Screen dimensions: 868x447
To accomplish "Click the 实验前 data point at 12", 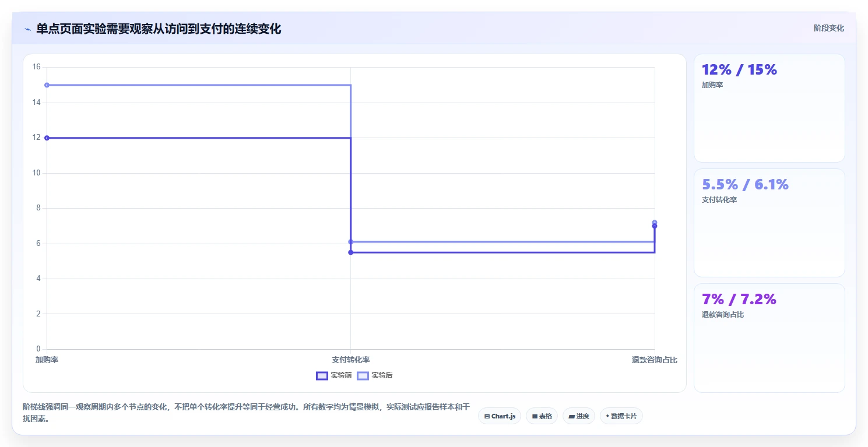I will point(47,138).
